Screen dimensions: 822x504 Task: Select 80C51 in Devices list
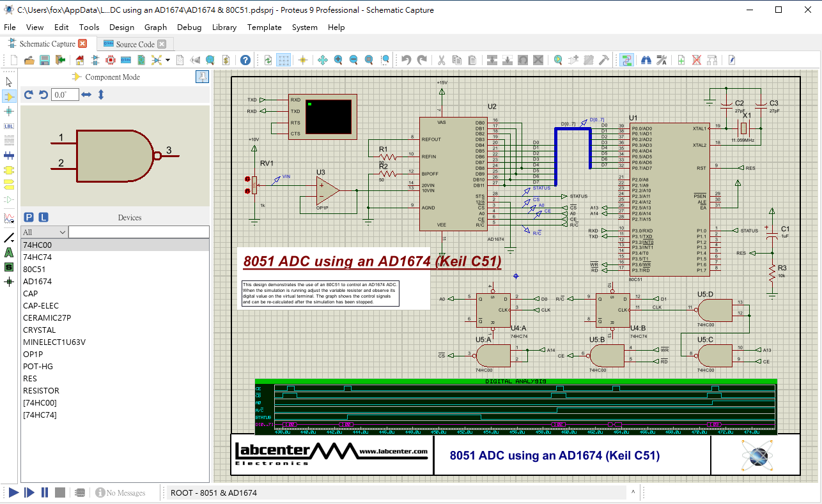(x=115, y=269)
